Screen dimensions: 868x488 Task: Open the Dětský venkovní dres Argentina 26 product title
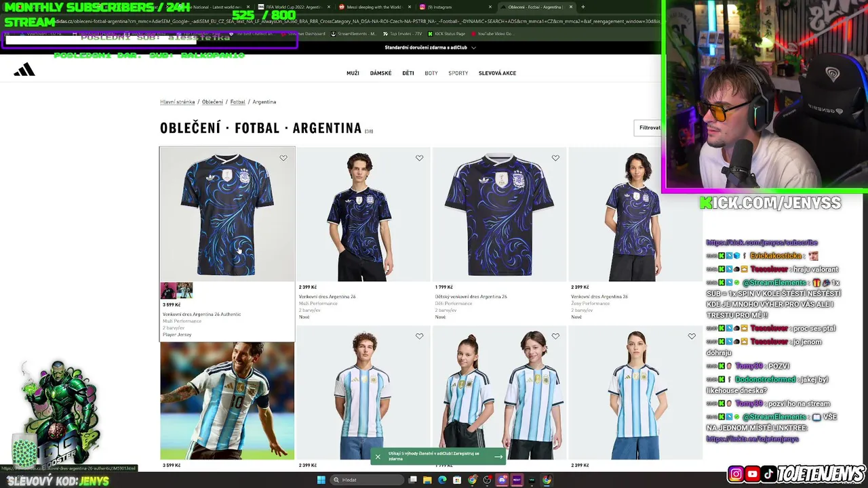coord(471,297)
